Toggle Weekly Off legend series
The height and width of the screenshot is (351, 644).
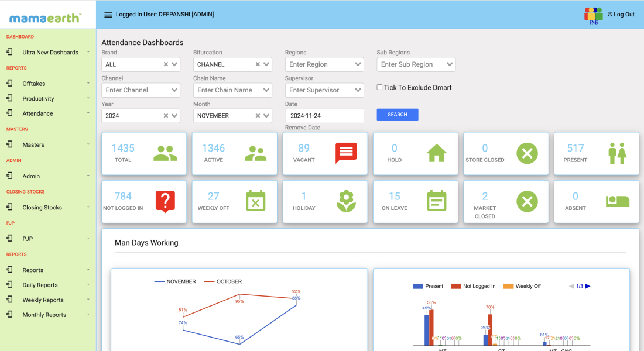[522, 286]
